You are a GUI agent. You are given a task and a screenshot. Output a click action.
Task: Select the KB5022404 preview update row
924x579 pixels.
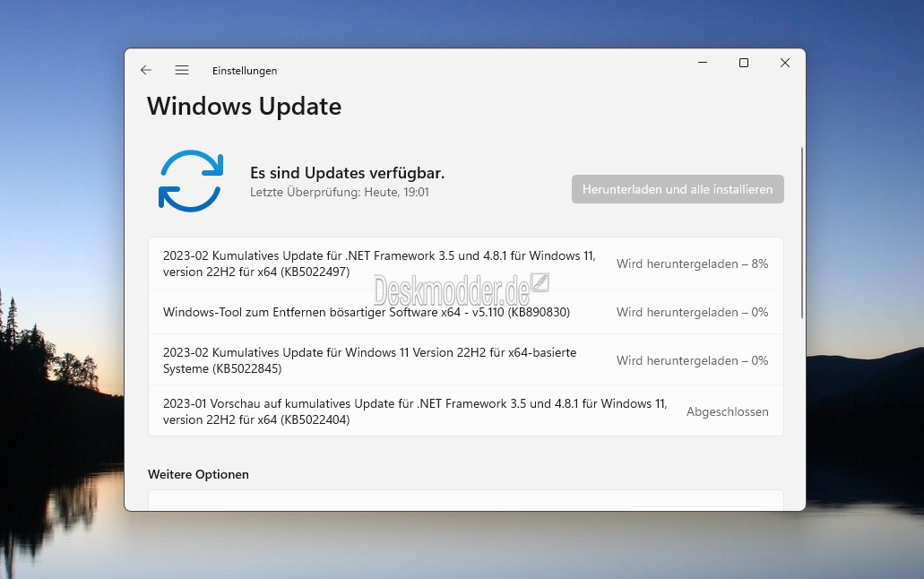click(x=465, y=411)
